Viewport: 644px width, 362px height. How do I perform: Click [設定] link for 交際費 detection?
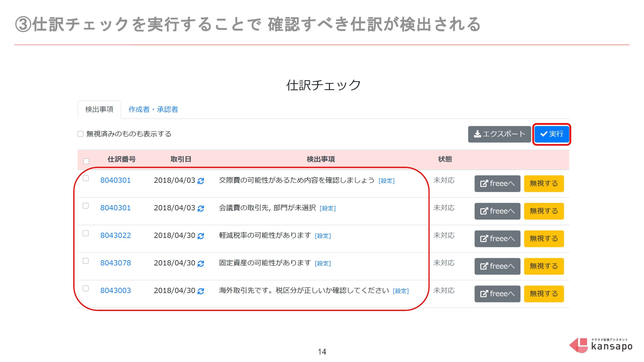click(x=387, y=181)
